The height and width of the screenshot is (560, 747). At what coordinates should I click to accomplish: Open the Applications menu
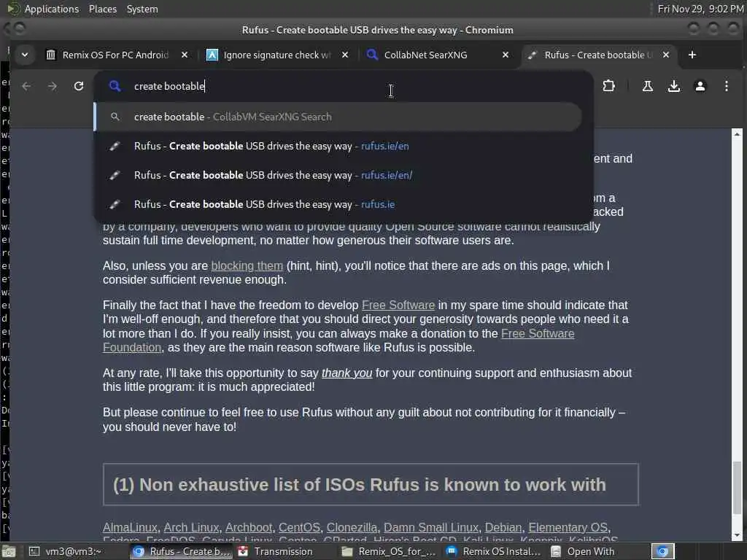(x=52, y=9)
